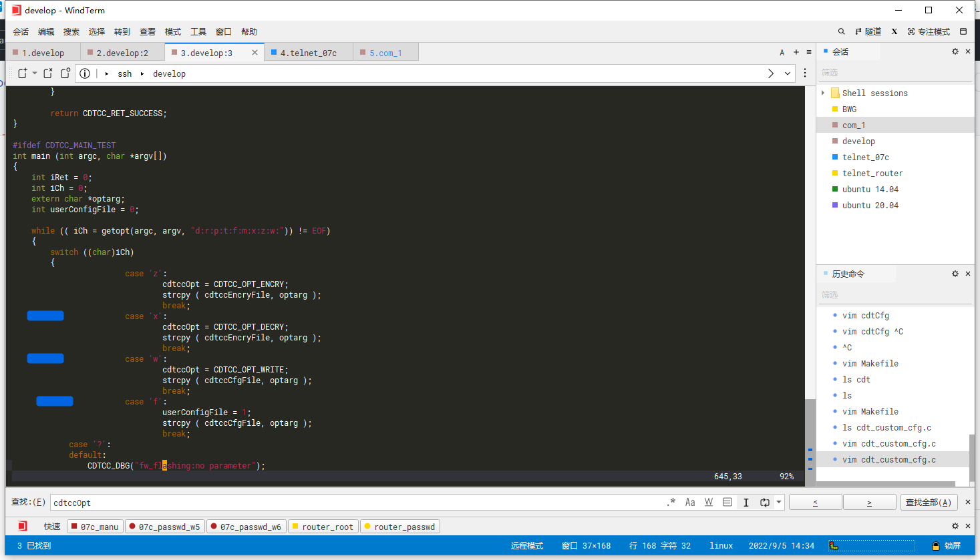Click the search magnifier icon in the top bar

point(842,31)
